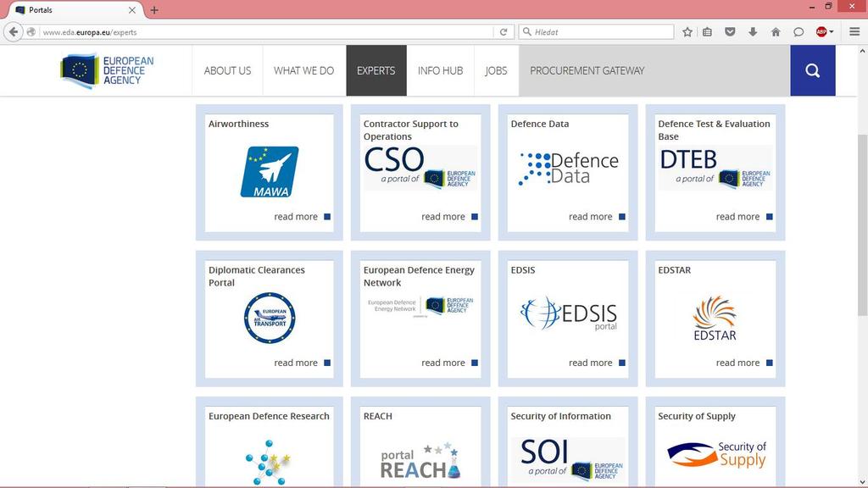Image resolution: width=868 pixels, height=488 pixels.
Task: Click the European Defence Research title
Action: (269, 416)
